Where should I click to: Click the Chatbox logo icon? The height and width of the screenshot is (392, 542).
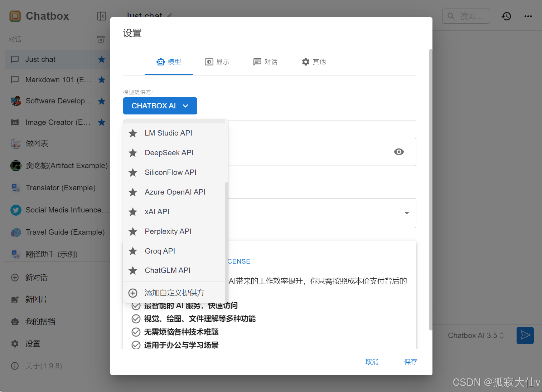click(15, 16)
